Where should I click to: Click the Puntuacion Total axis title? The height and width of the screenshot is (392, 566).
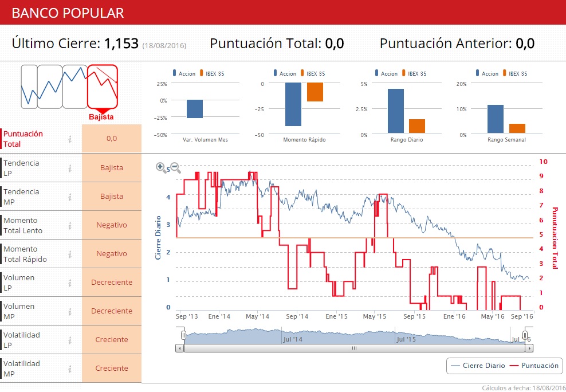pos(555,238)
